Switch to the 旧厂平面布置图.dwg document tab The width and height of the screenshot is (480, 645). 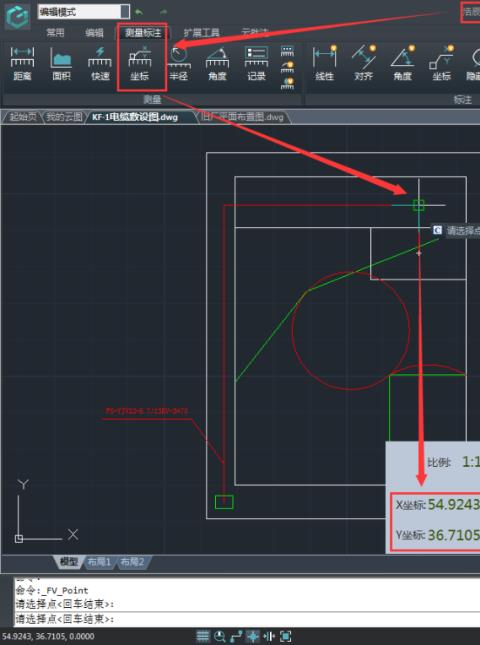(x=242, y=117)
